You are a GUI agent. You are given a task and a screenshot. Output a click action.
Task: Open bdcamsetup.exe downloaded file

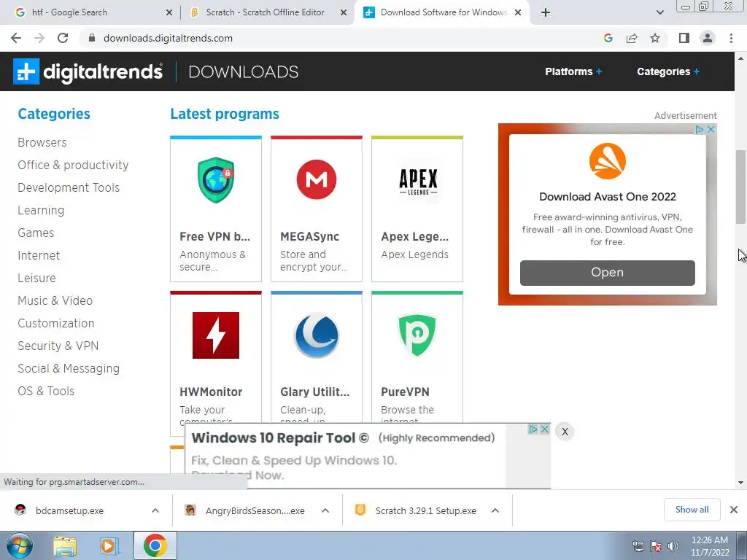[x=69, y=510]
